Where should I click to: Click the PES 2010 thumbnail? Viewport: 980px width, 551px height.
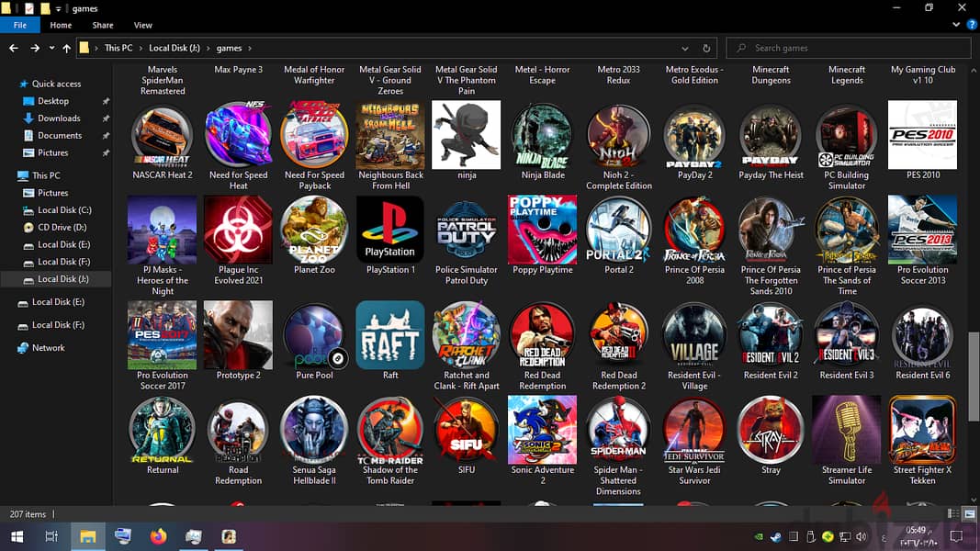(922, 135)
